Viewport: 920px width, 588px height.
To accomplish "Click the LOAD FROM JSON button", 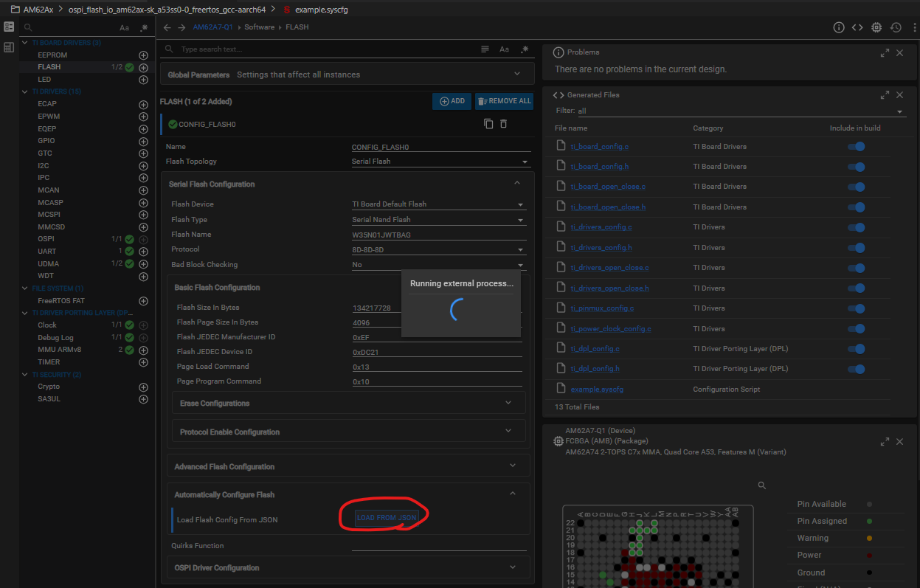I will click(x=387, y=518).
